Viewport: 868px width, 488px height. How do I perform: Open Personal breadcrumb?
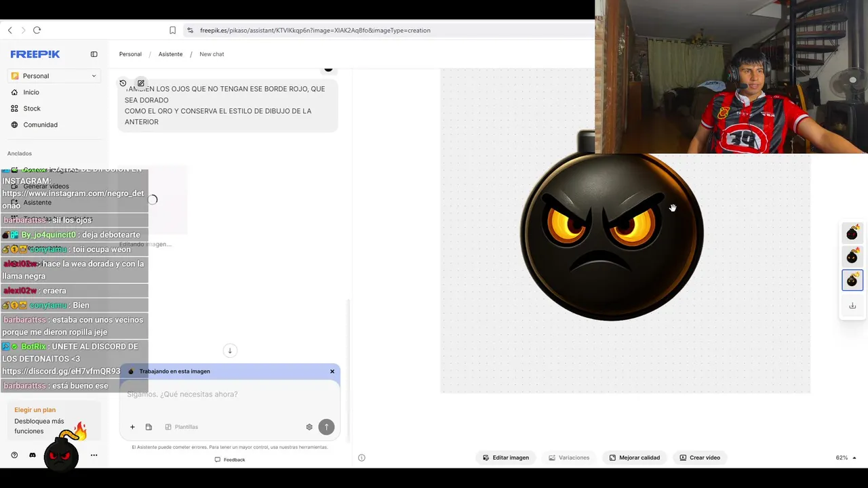(130, 54)
